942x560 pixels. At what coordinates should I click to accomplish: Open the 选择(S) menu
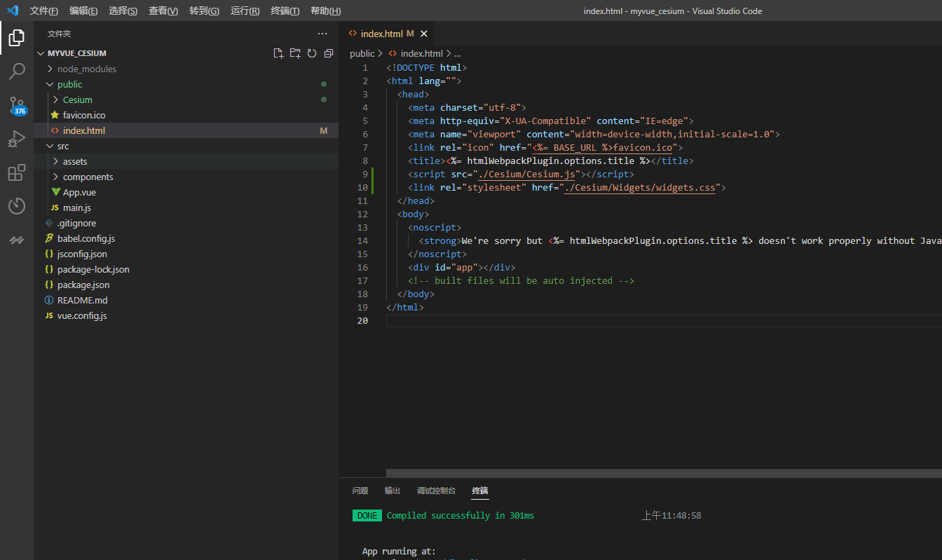click(x=123, y=11)
